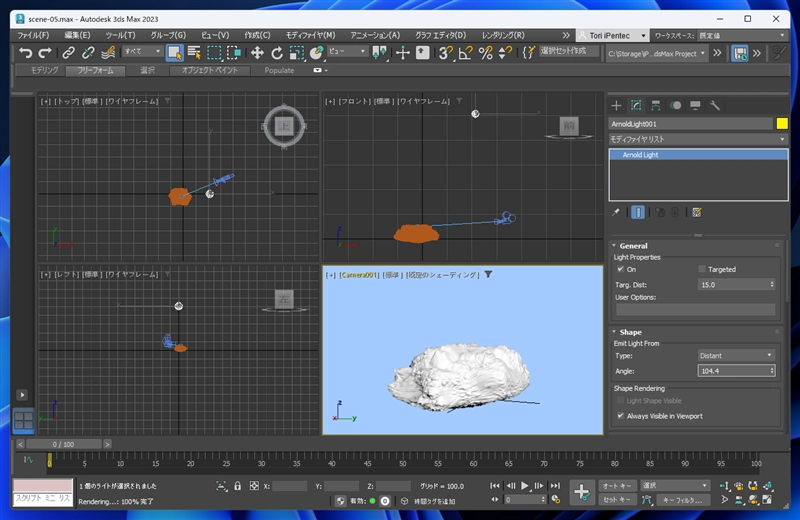Pick the Rectangular Selection Region tool

click(214, 53)
